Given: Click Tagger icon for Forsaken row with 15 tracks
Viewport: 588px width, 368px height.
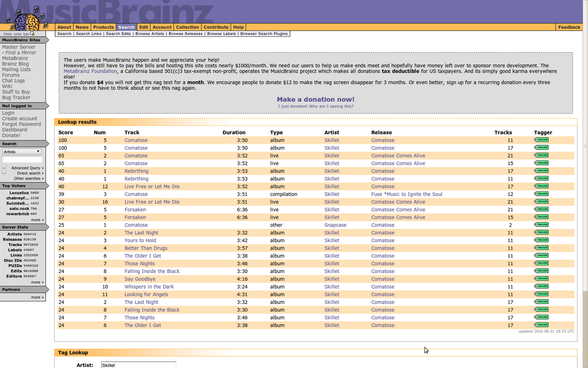Looking at the screenshot, I should pos(541,217).
